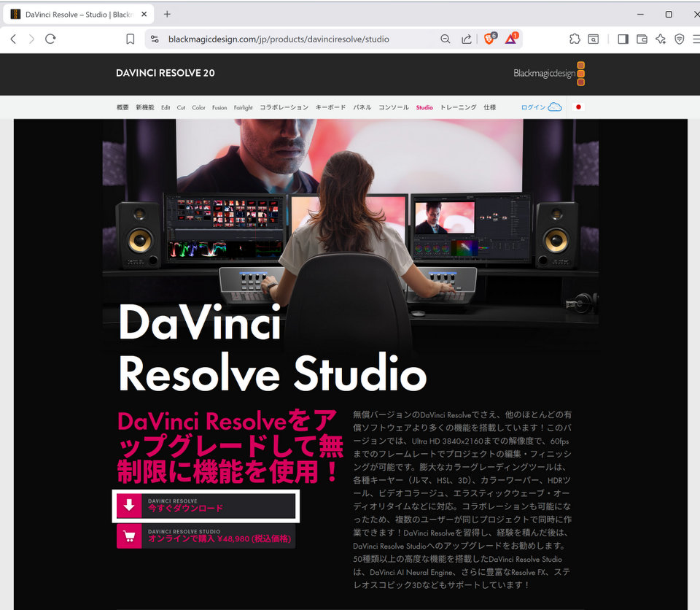Toggle the browser sidebar panel
700x610 pixels.
623,39
